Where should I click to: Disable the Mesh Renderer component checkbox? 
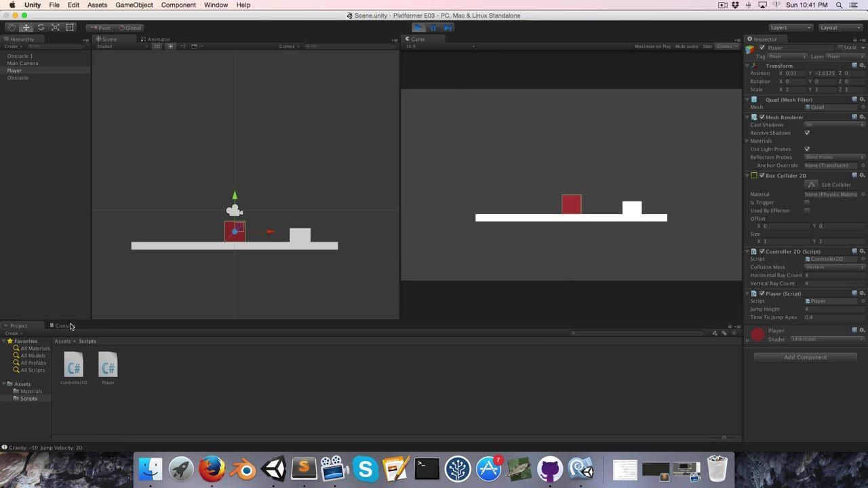click(762, 117)
